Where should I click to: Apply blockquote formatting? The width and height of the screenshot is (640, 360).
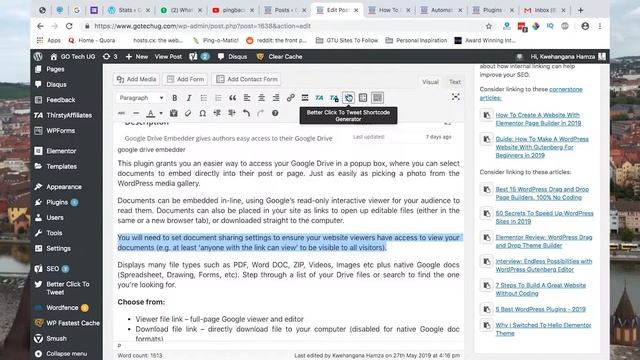click(233, 98)
